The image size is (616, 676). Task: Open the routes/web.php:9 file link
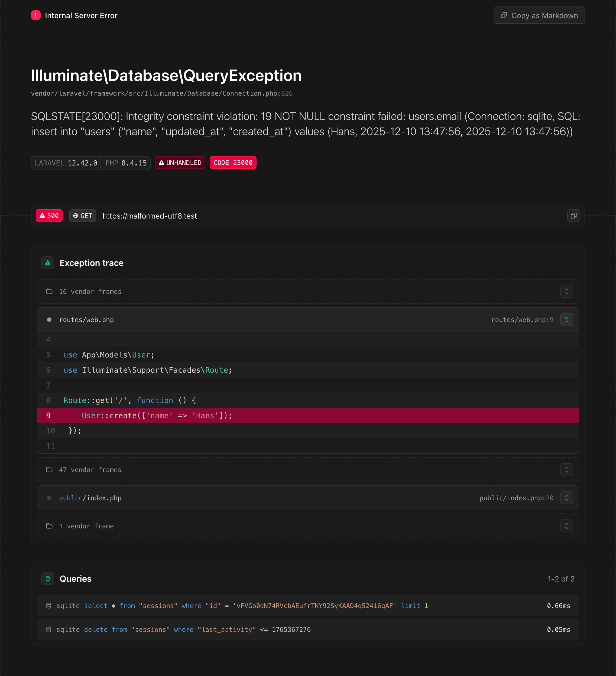pyautogui.click(x=522, y=320)
